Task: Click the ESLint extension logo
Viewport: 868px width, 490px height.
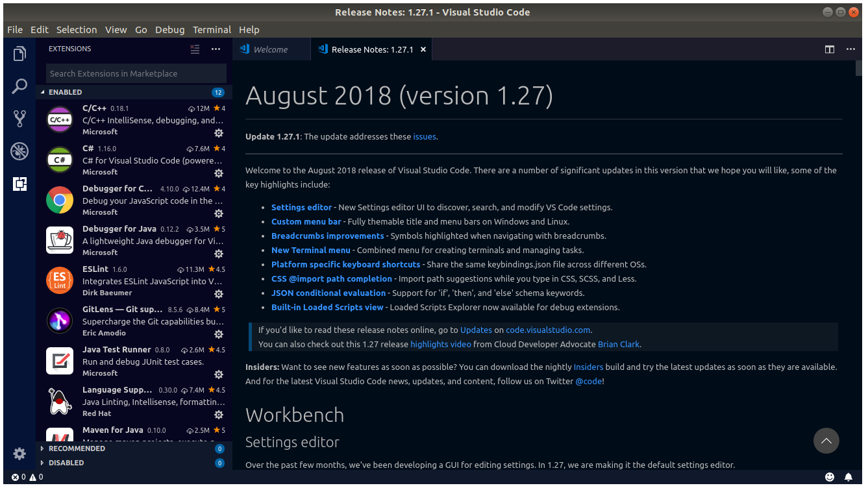Action: click(x=60, y=280)
